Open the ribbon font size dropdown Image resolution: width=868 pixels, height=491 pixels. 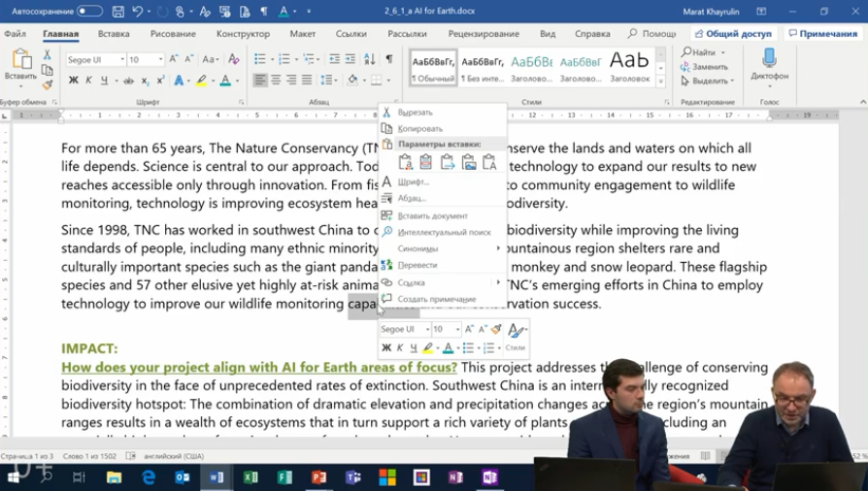(x=160, y=59)
